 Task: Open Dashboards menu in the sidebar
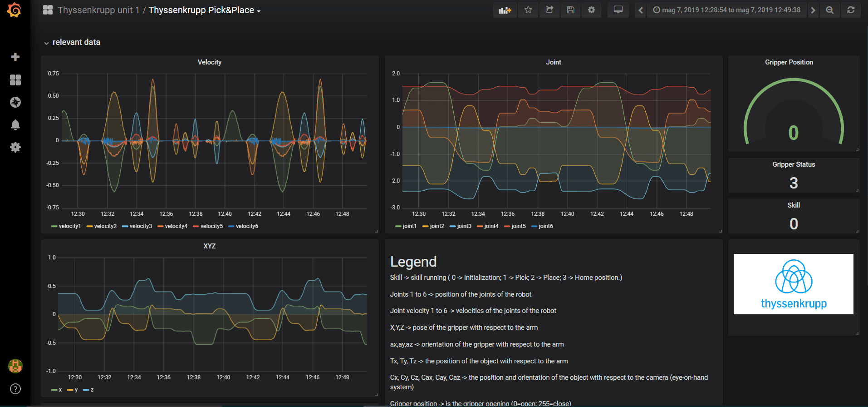(x=15, y=80)
